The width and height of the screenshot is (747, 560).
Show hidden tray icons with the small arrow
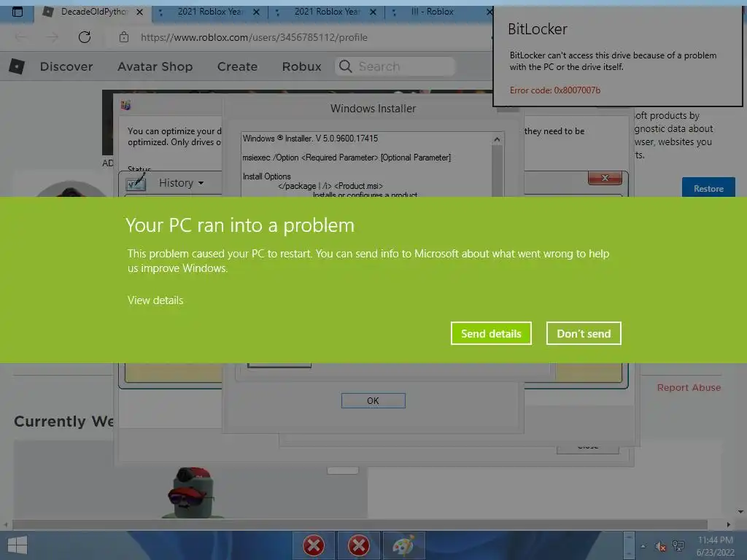[x=643, y=546]
